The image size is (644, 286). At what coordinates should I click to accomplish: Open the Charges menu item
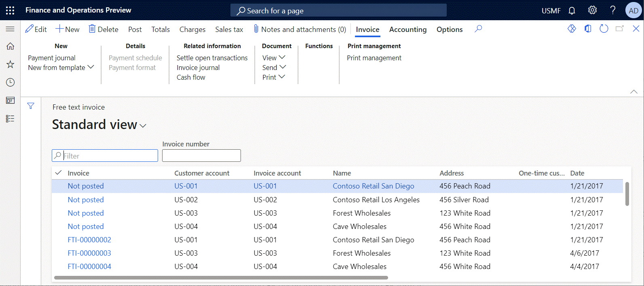(192, 30)
